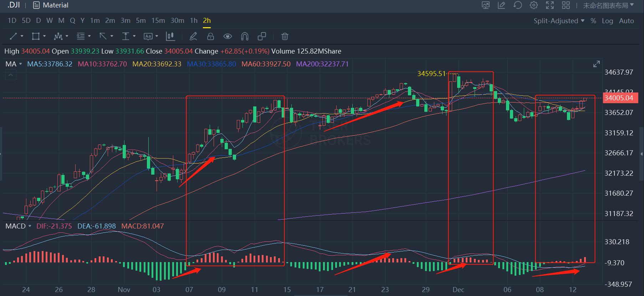Image resolution: width=644 pixels, height=296 pixels.
Task: Click the freehand pencil drawing icon
Action: pos(193,36)
